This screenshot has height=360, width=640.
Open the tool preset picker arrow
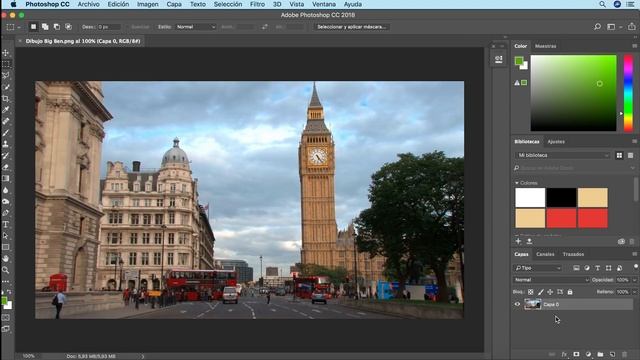pos(19,27)
